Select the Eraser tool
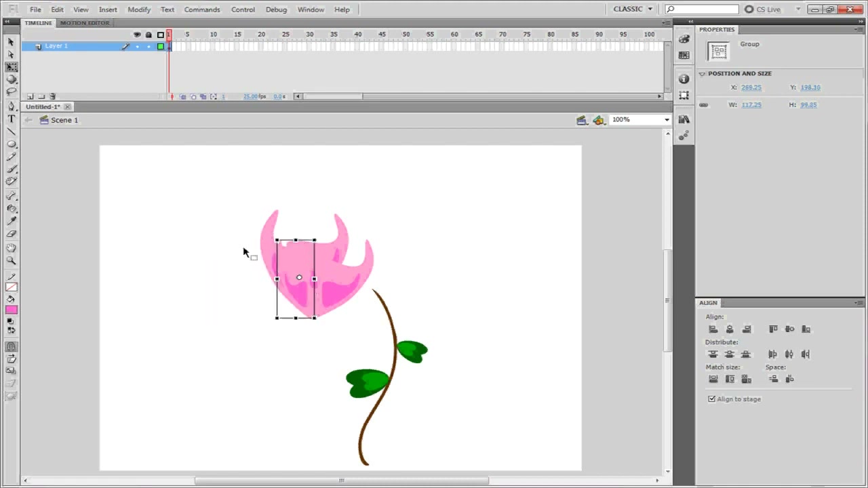 [11, 234]
